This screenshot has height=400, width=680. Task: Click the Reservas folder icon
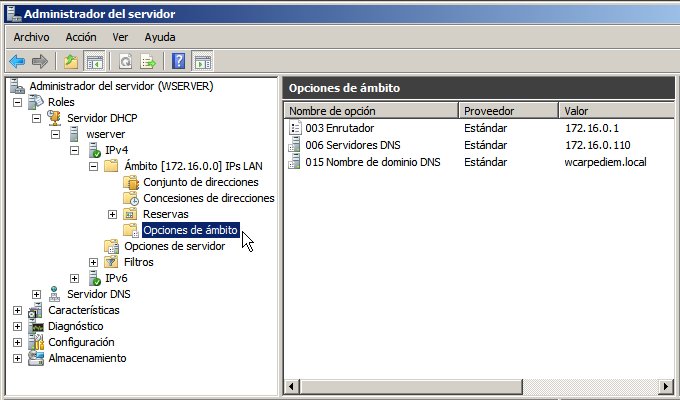[130, 214]
